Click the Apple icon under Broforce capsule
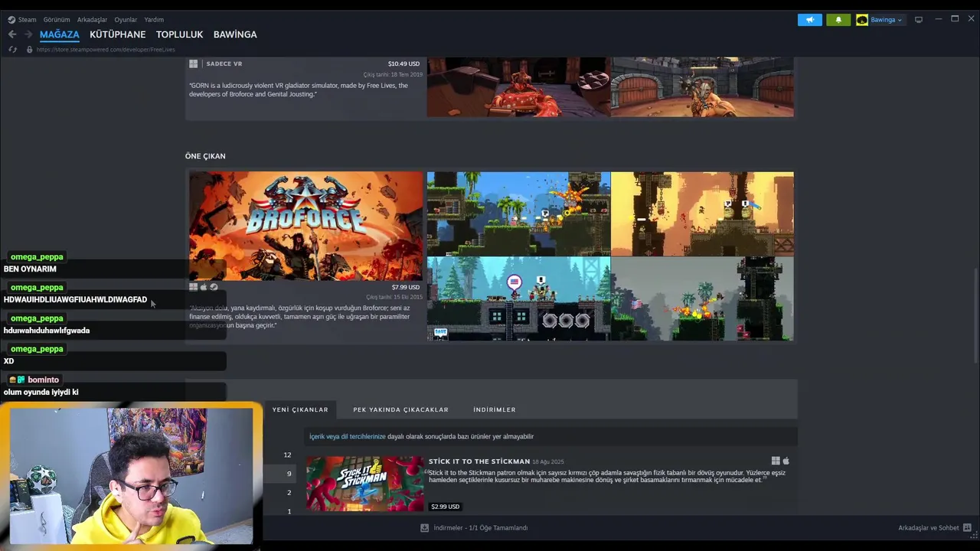This screenshot has width=980, height=551. coord(204,287)
